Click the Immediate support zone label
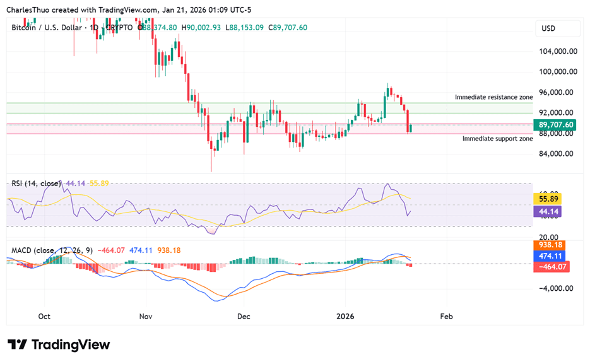Image resolution: width=590 pixels, height=364 pixels. click(x=497, y=139)
